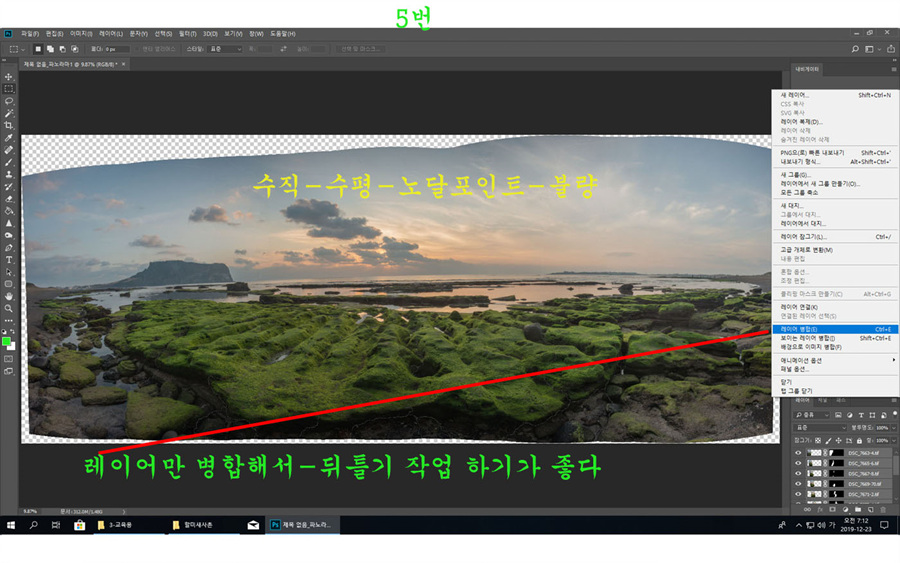Click Create New Group folder icon
Viewport: 900px width, 563px height.
(858, 510)
